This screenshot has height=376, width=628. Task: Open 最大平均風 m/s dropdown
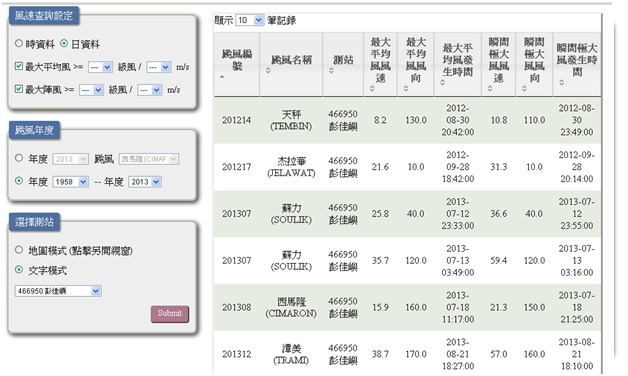click(x=159, y=67)
